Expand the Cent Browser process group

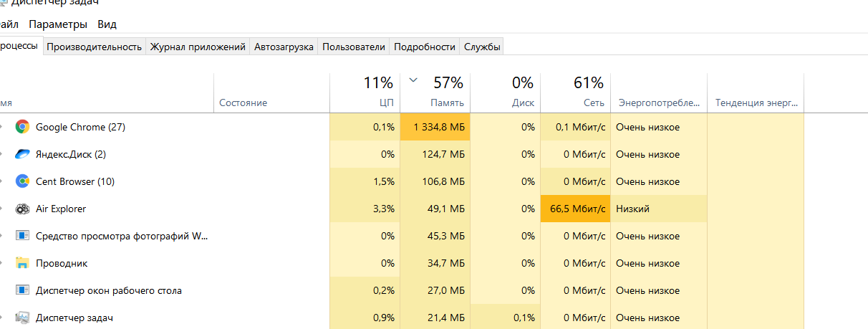pyautogui.click(x=2, y=181)
